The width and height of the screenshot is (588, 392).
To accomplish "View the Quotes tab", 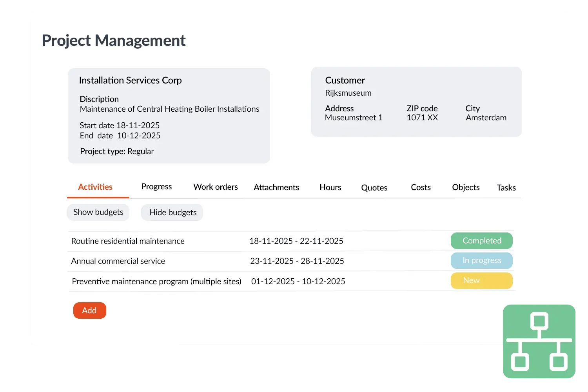I will pos(374,188).
